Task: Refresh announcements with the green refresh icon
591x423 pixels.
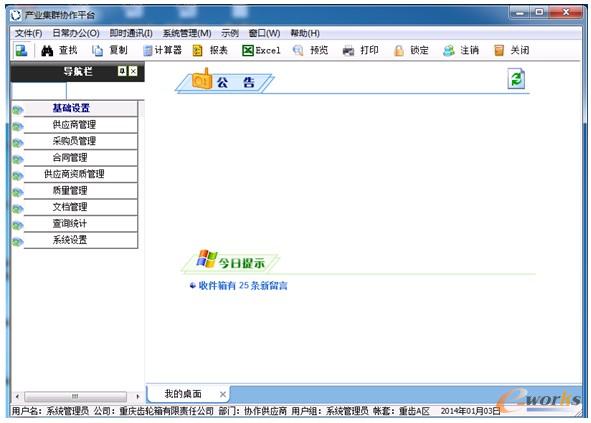Action: [516, 78]
